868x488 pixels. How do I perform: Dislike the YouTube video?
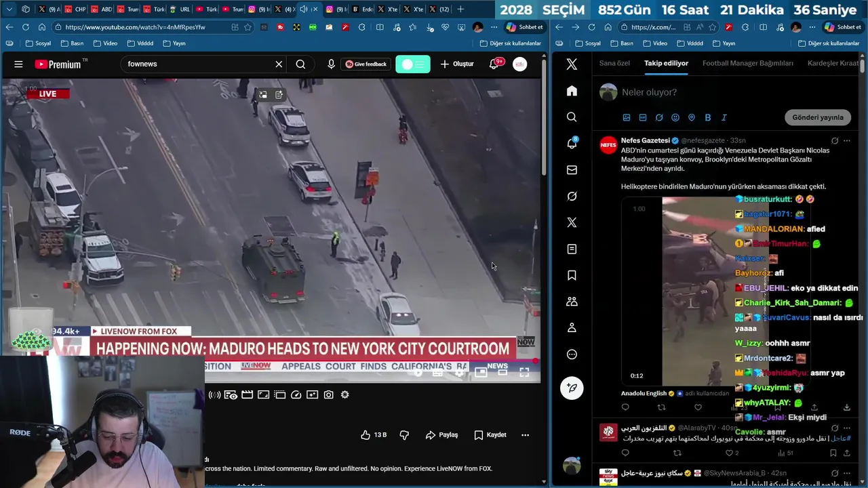pyautogui.click(x=404, y=434)
